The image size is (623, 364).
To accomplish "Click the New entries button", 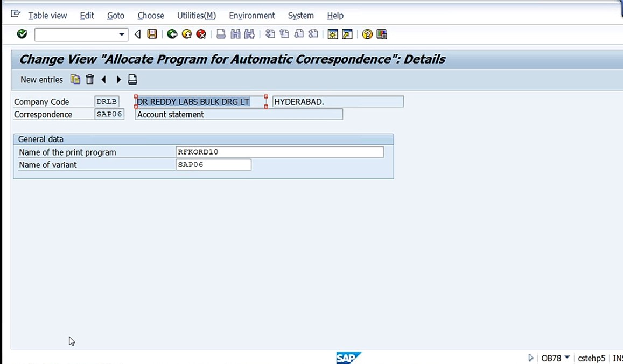I will (41, 80).
